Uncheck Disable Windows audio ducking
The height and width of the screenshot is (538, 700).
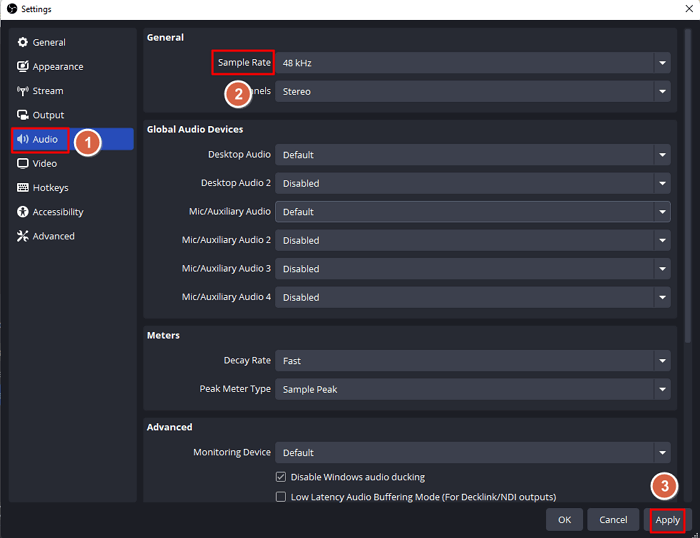281,477
